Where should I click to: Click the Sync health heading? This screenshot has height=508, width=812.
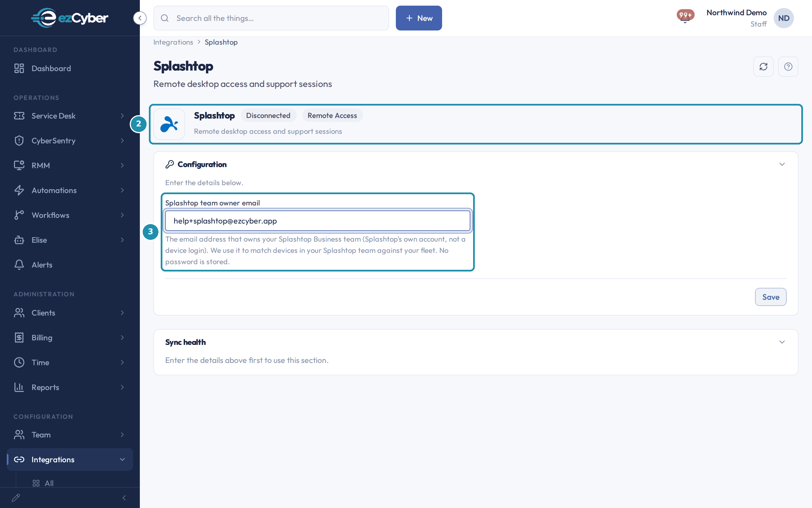tap(186, 342)
